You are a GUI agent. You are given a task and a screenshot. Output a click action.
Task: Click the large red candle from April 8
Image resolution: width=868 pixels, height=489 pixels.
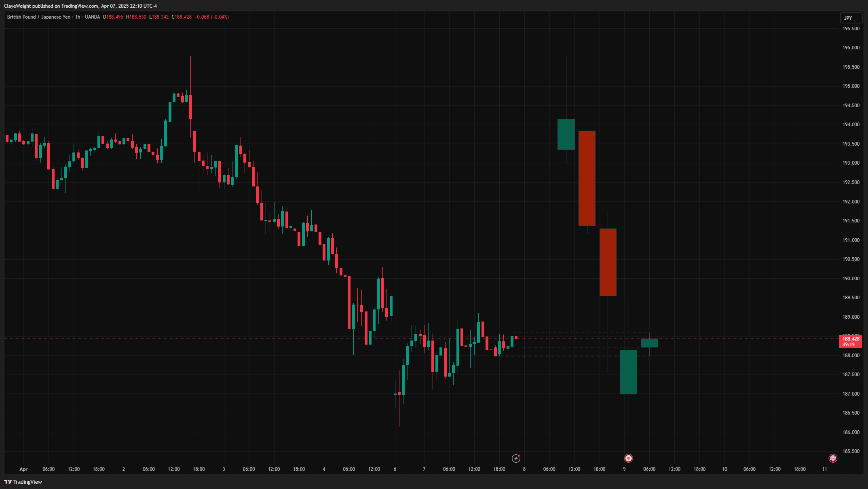point(586,178)
